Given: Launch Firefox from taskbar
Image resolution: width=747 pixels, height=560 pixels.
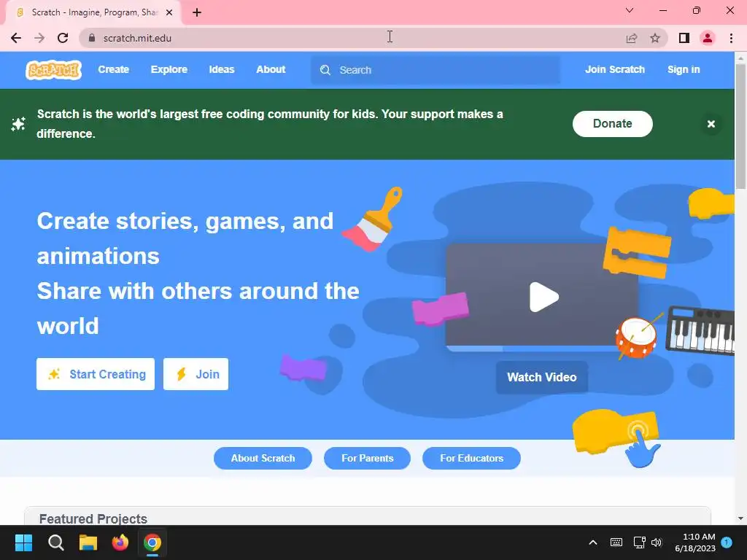Looking at the screenshot, I should tap(120, 542).
